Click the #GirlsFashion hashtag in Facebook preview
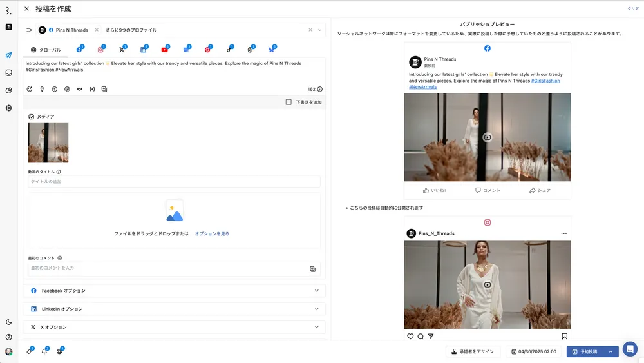 click(545, 81)
